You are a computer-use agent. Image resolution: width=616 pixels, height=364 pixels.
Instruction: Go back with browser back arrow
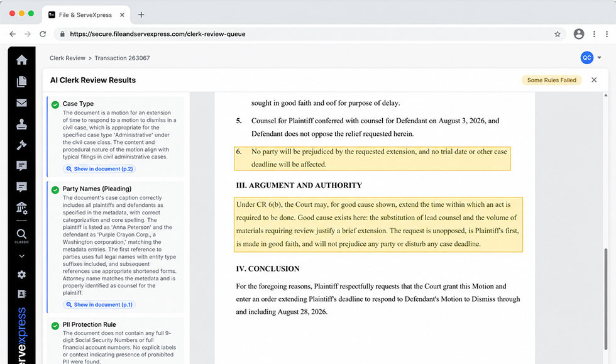pyautogui.click(x=13, y=34)
